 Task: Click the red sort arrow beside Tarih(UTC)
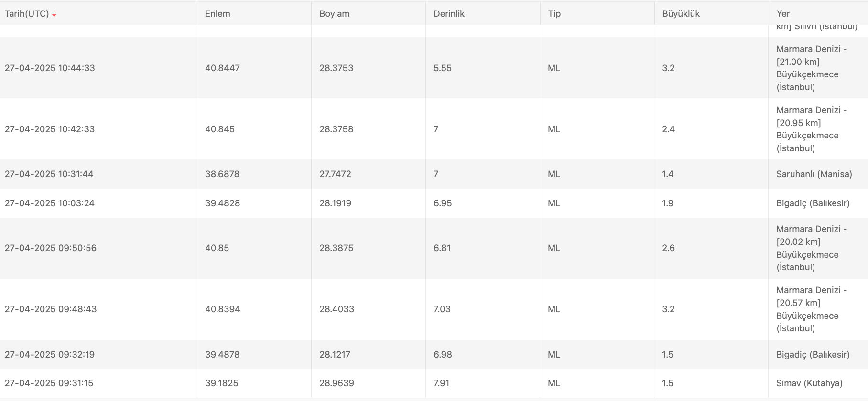(54, 14)
